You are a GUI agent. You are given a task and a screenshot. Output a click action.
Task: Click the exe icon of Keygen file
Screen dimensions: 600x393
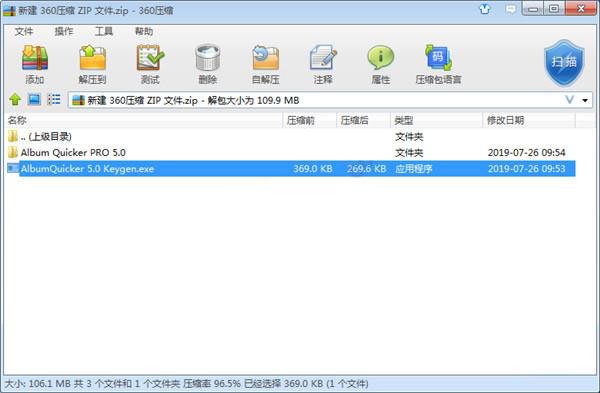[x=13, y=168]
